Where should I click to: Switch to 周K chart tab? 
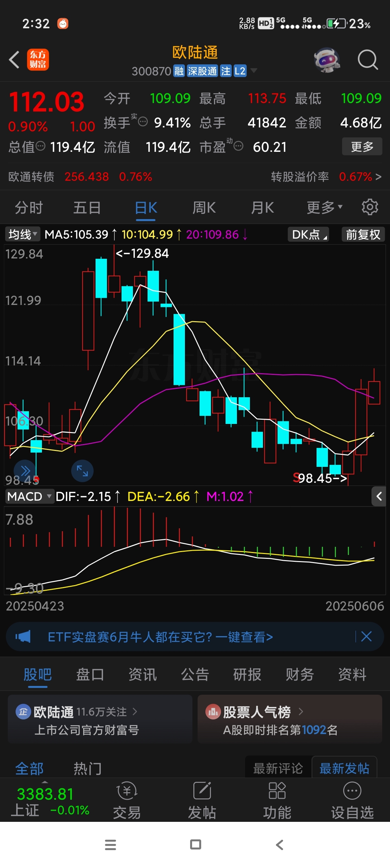(x=204, y=207)
